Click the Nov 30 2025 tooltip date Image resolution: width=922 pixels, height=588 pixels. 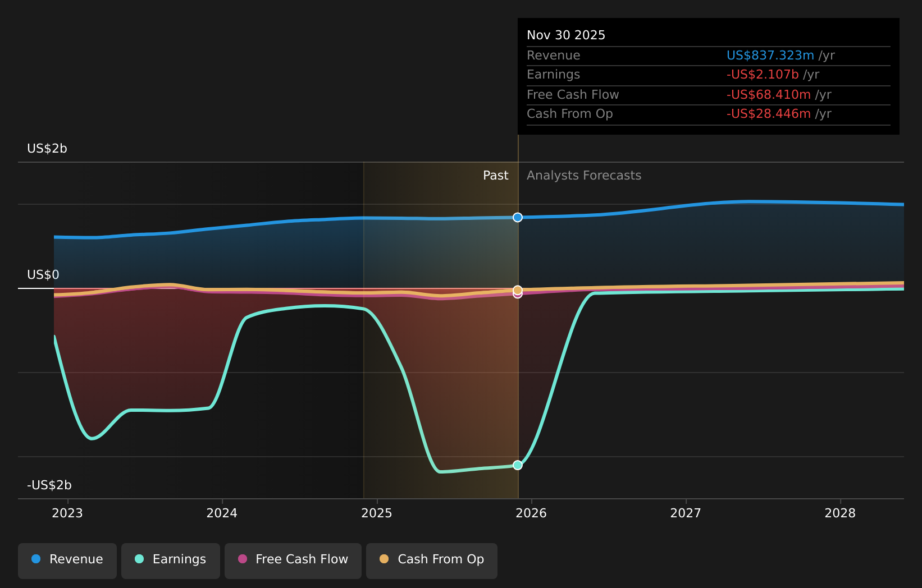(566, 35)
